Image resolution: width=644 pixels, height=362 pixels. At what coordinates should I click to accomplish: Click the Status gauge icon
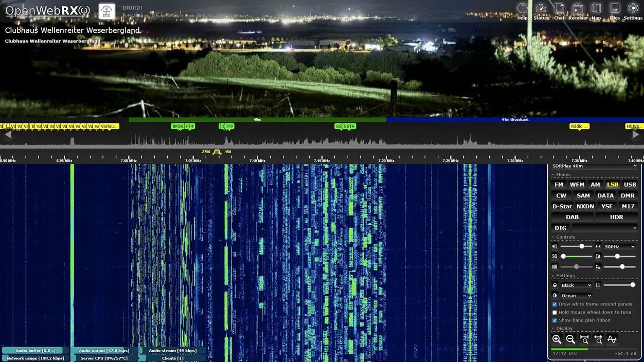[x=541, y=10]
